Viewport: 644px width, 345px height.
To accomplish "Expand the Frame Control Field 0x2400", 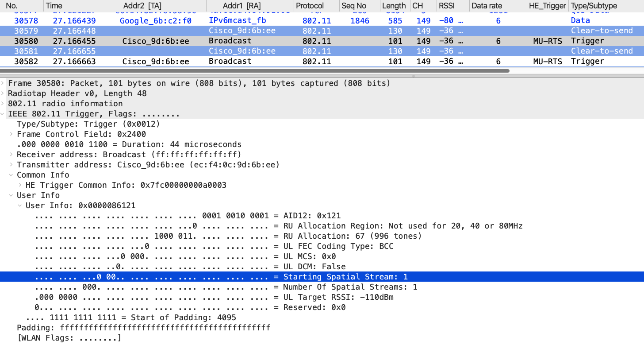I will click(12, 134).
